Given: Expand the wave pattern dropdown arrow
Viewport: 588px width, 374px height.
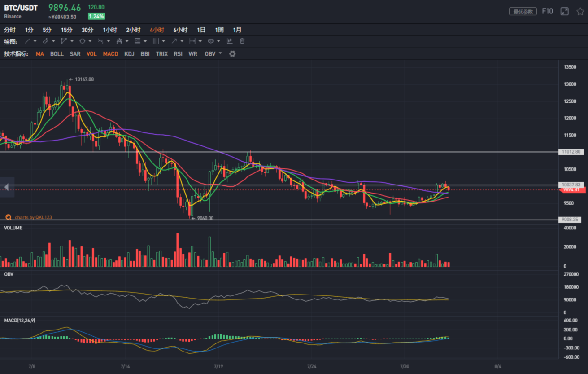Looking at the screenshot, I should pos(109,41).
